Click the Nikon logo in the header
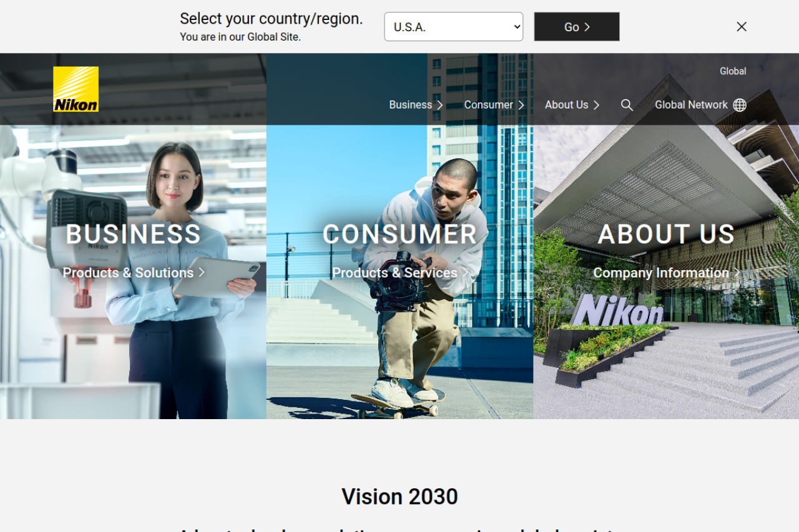 point(76,89)
